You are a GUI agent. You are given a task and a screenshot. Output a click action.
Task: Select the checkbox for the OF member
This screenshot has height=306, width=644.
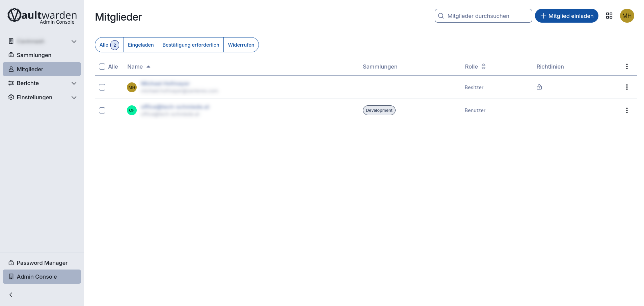(102, 110)
